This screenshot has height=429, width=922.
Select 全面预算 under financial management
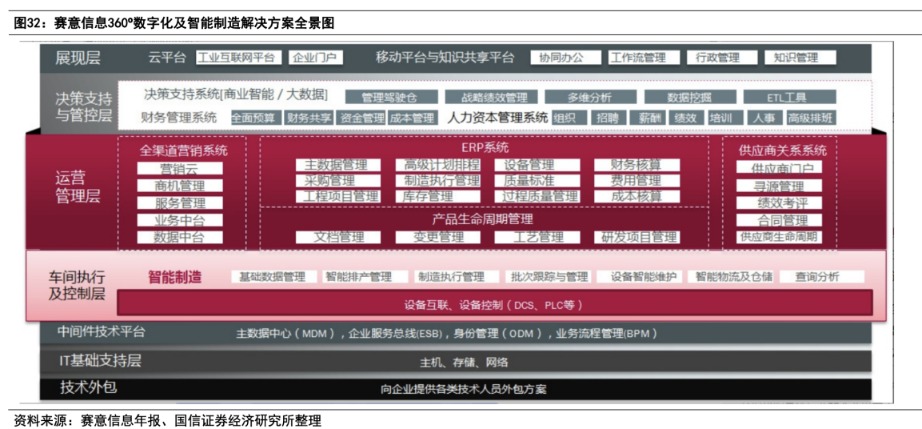click(x=253, y=118)
